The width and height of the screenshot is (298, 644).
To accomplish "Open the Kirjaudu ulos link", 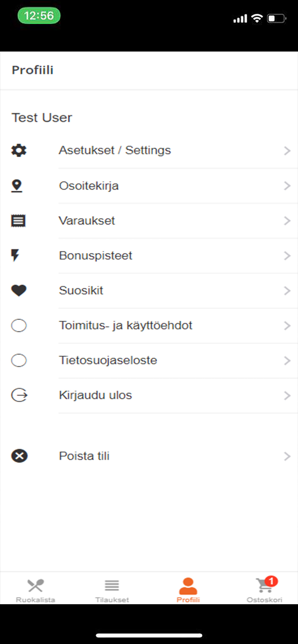I will click(95, 395).
